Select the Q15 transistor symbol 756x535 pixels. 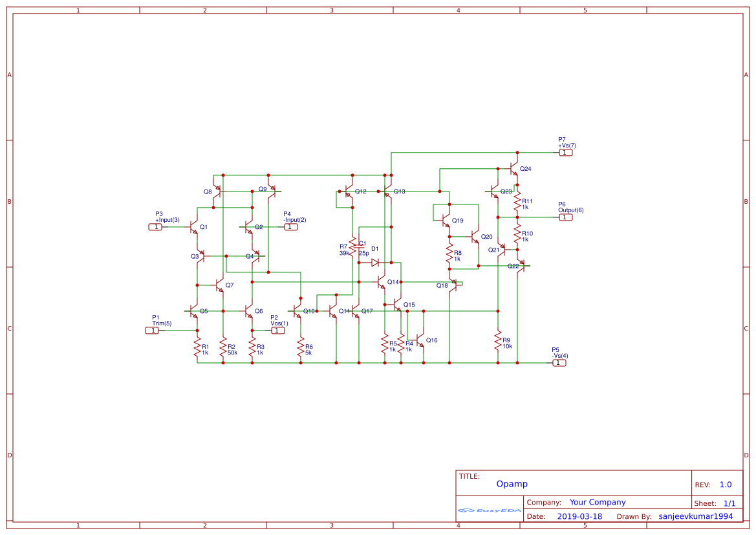tap(397, 305)
